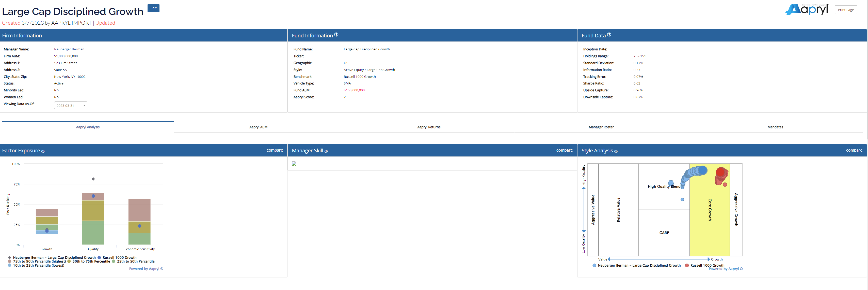Toggle 50th to 75th Percentile legend item
This screenshot has width=868, height=290.
(89, 261)
